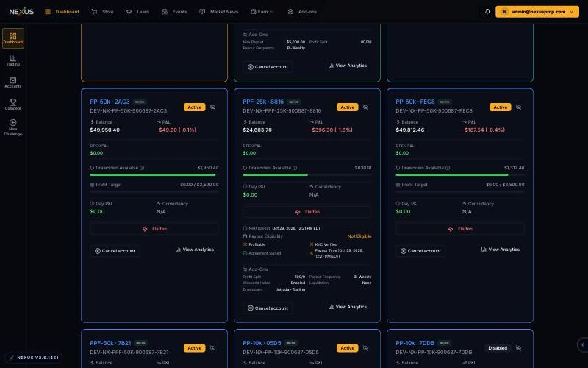Flatten positions on PPF-25k 8816
The height and width of the screenshot is (368, 588).
(x=307, y=212)
